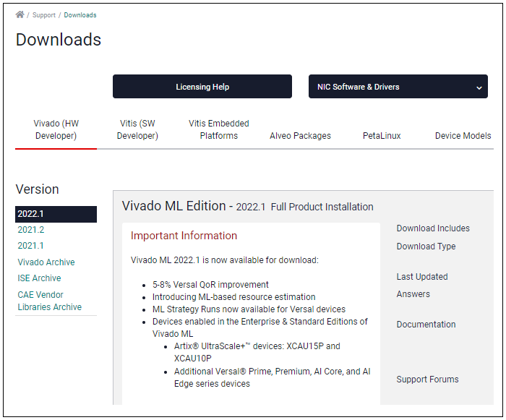
Task: Select the Vivado (HW Developer) tab
Action: [x=56, y=129]
